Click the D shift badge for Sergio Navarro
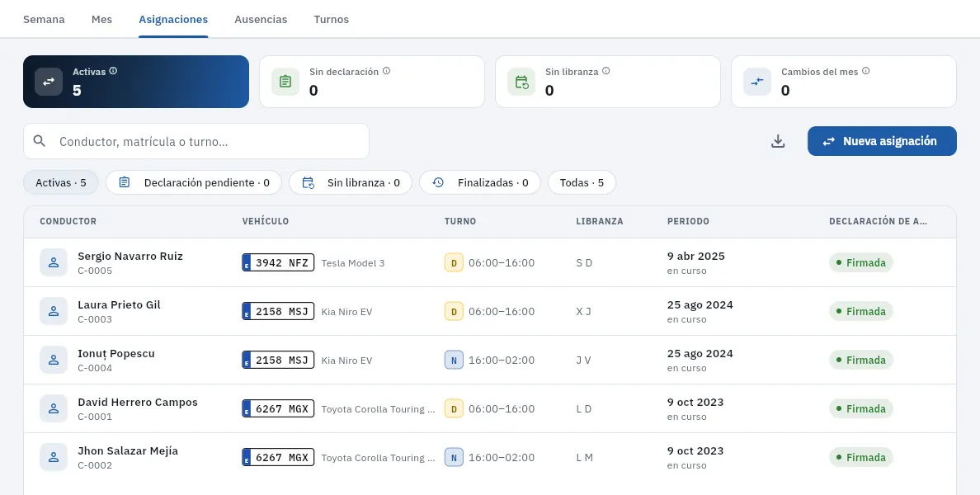 tap(454, 262)
